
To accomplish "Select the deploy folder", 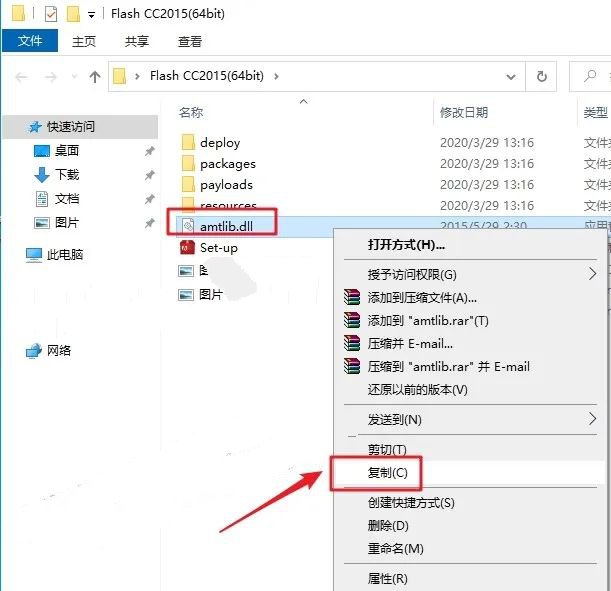I will point(220,143).
